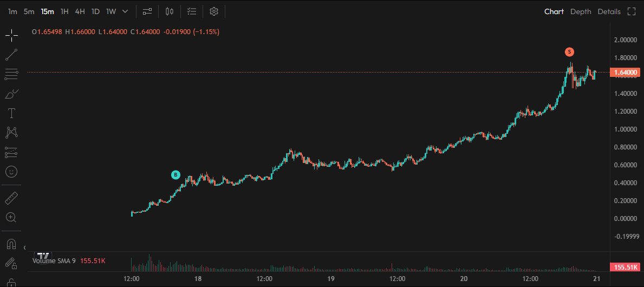Toggle the pencil-with-lock stay-in-drawing-mode icon
Screen dimensions: 644x287
click(x=11, y=263)
